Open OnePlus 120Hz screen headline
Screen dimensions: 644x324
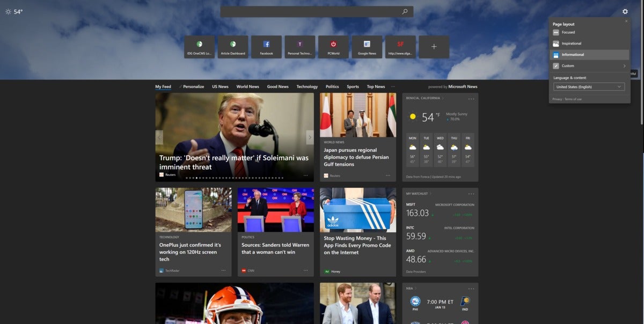point(190,252)
